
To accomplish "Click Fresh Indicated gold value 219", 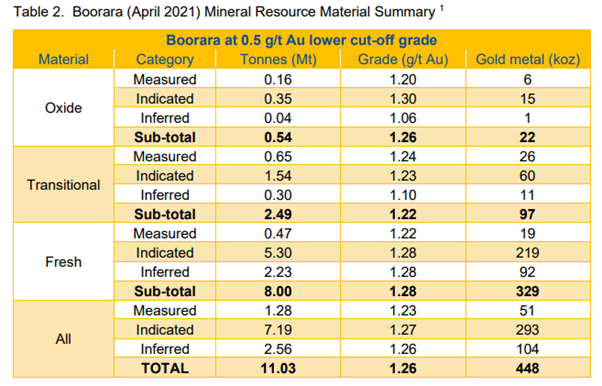I will (x=528, y=253).
